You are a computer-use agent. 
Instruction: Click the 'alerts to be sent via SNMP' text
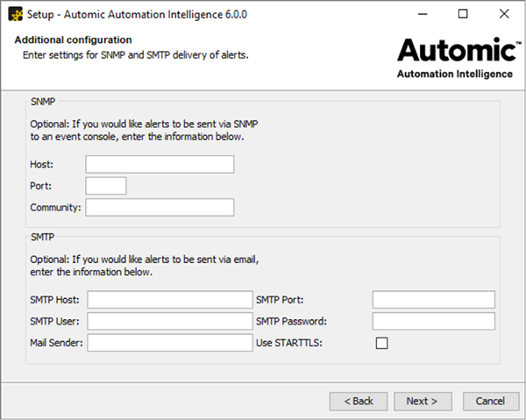202,125
